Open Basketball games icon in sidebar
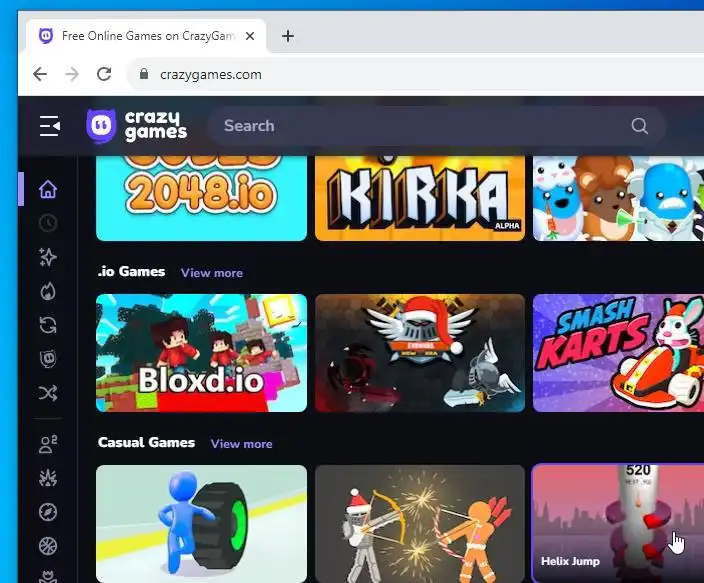The image size is (704, 583). pos(48,546)
